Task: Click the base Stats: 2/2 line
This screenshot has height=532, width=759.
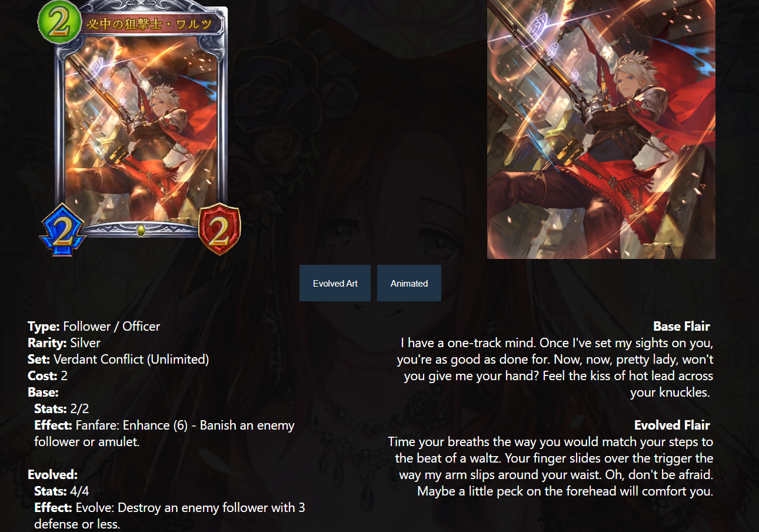Action: pyautogui.click(x=62, y=408)
